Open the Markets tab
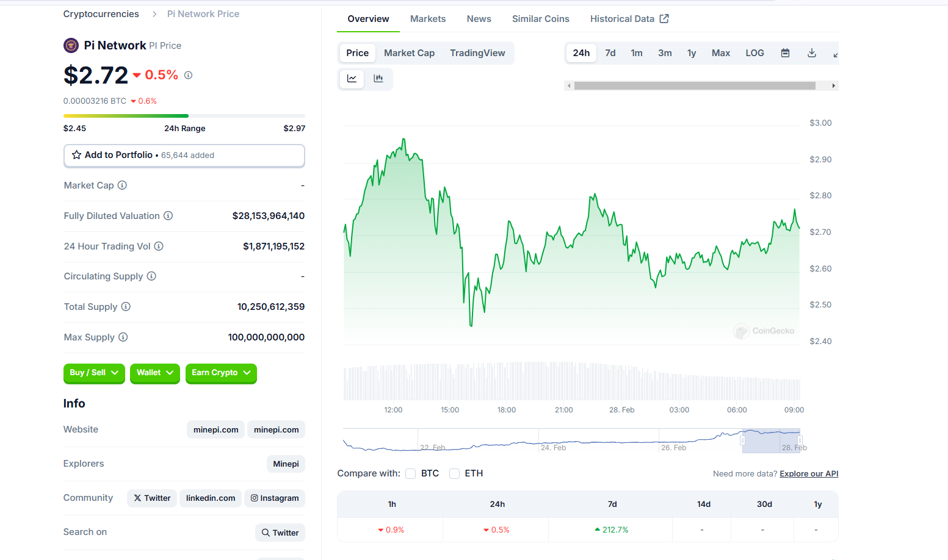948x560 pixels. coord(428,19)
